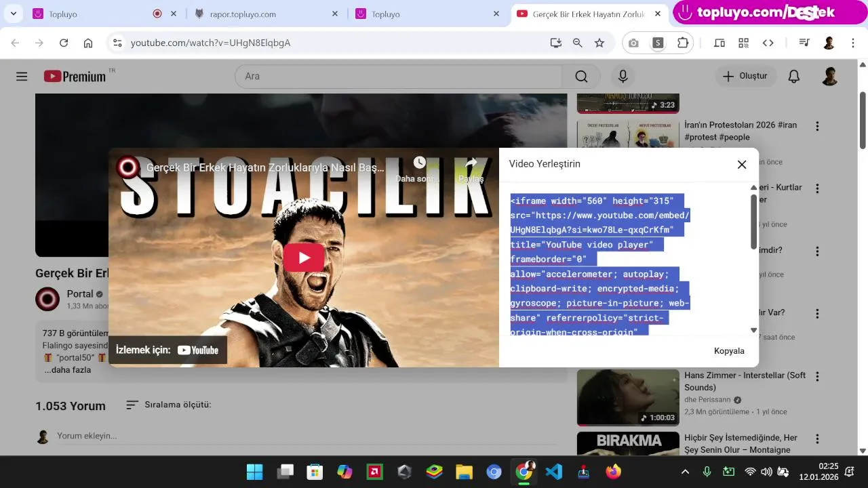Screen dimensions: 868x488
Task: Open the Portal channel name link
Action: click(80, 294)
